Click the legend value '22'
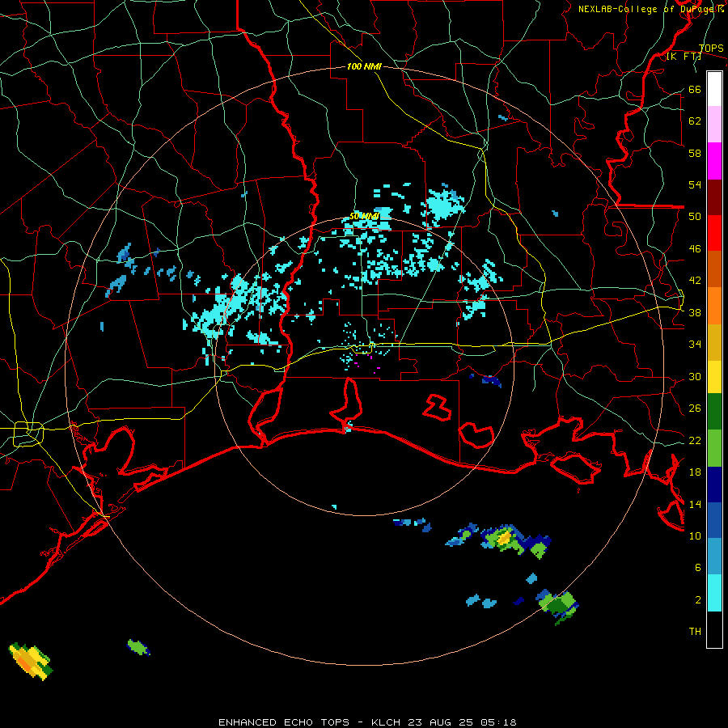Viewport: 728px width, 728px height. [695, 441]
